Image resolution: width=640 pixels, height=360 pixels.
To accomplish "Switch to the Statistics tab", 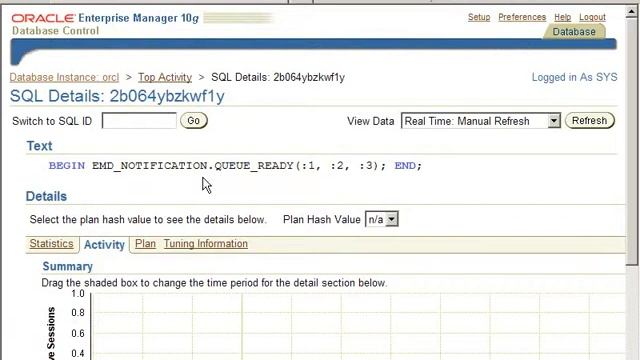I will [x=51, y=244].
